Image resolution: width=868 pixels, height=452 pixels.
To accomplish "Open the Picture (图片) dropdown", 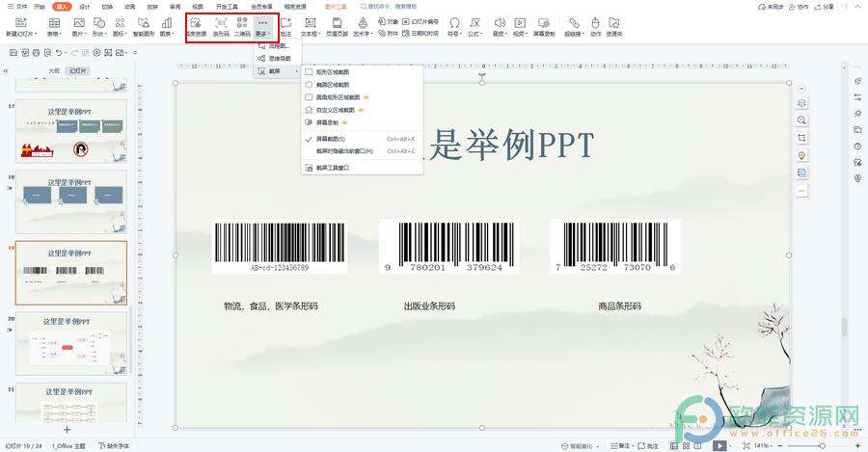I will (x=79, y=27).
